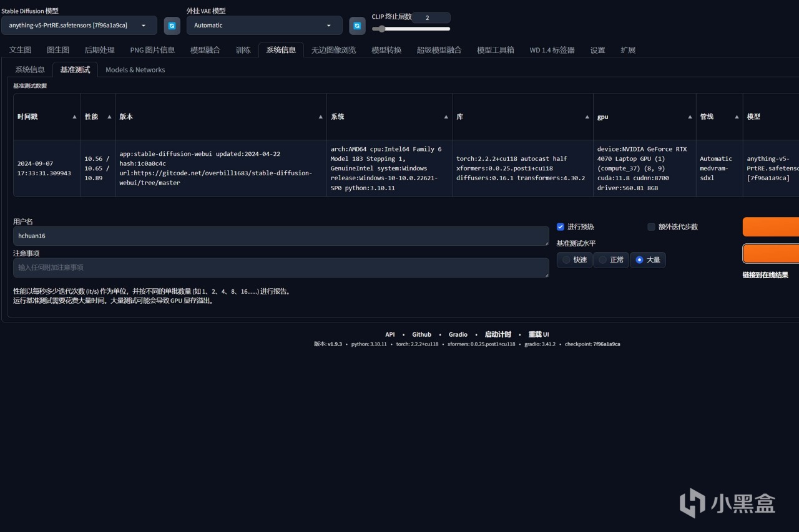This screenshot has width=799, height=532.
Task: Switch to the 模型转换 tab
Action: pos(386,50)
